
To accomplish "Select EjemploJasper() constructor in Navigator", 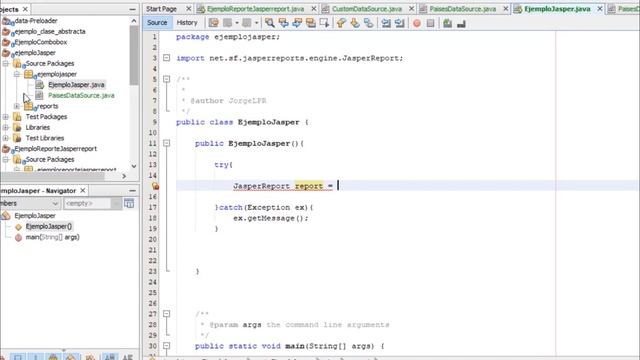I will 49,227.
